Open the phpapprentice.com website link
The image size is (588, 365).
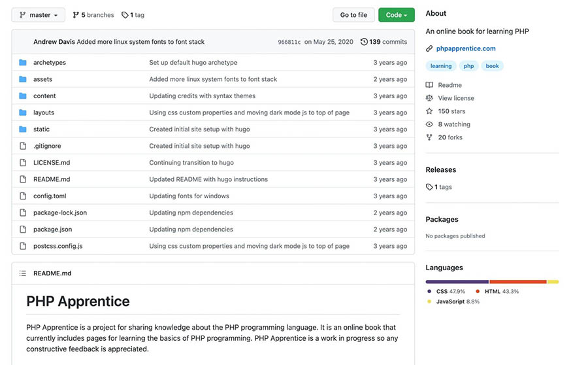point(466,48)
